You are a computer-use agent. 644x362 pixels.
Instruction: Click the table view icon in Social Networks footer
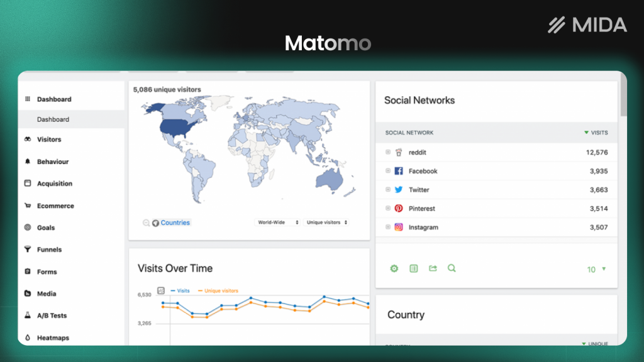click(x=413, y=268)
